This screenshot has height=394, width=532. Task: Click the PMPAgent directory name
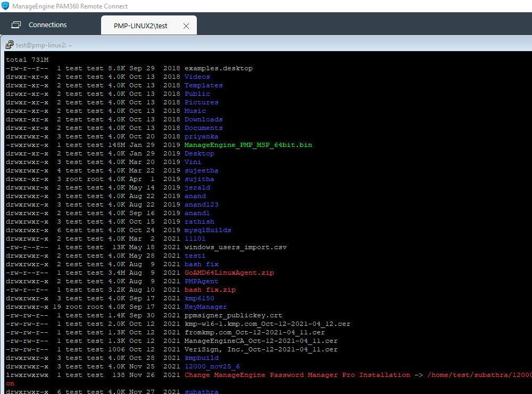tap(202, 281)
